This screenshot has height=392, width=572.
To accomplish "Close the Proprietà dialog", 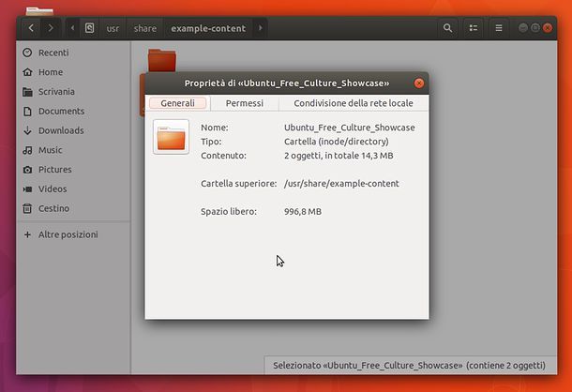I will click(x=419, y=83).
